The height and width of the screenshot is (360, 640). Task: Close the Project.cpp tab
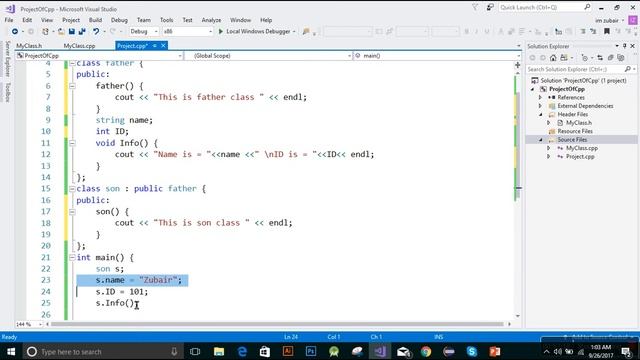pyautogui.click(x=163, y=46)
